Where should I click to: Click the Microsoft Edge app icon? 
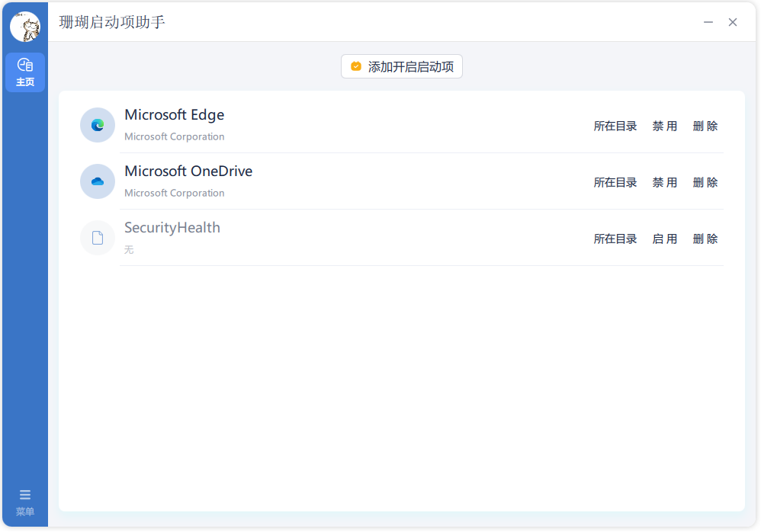[98, 125]
